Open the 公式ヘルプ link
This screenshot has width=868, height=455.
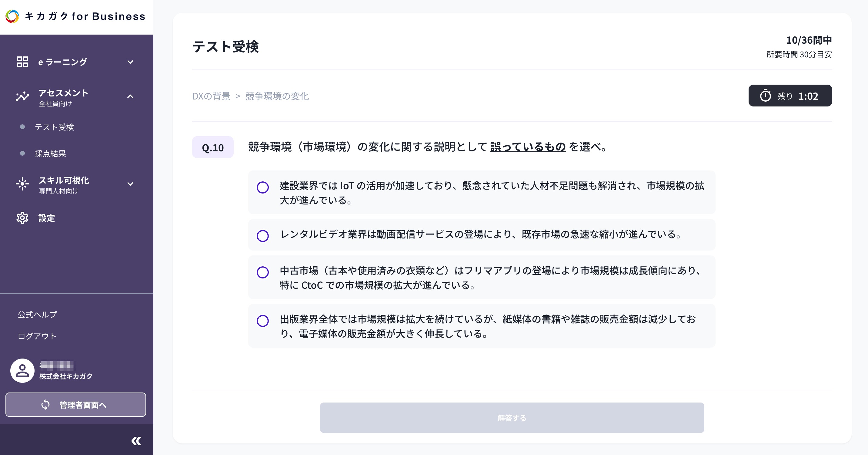[37, 314]
